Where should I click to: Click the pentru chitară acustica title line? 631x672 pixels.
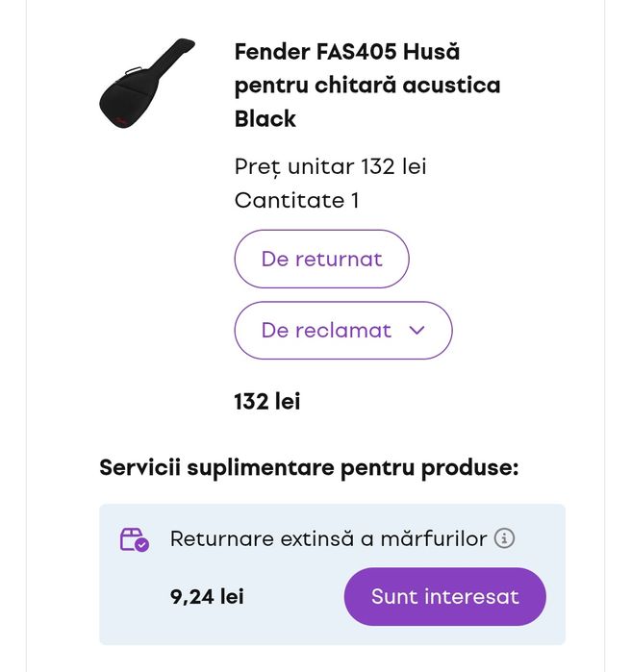click(367, 85)
